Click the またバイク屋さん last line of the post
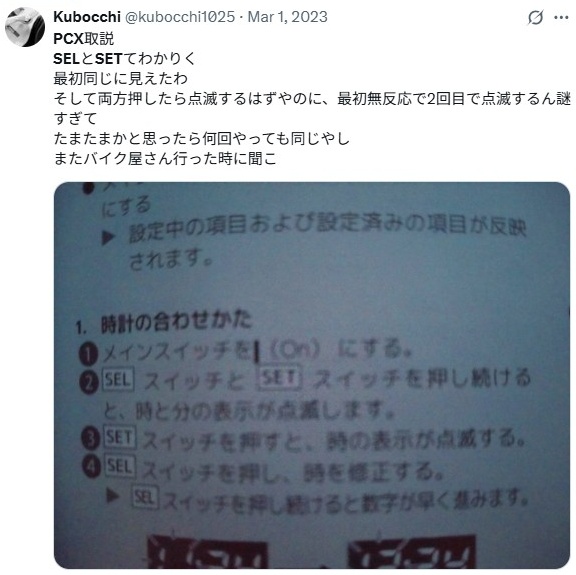The height and width of the screenshot is (575, 576). pos(165,158)
